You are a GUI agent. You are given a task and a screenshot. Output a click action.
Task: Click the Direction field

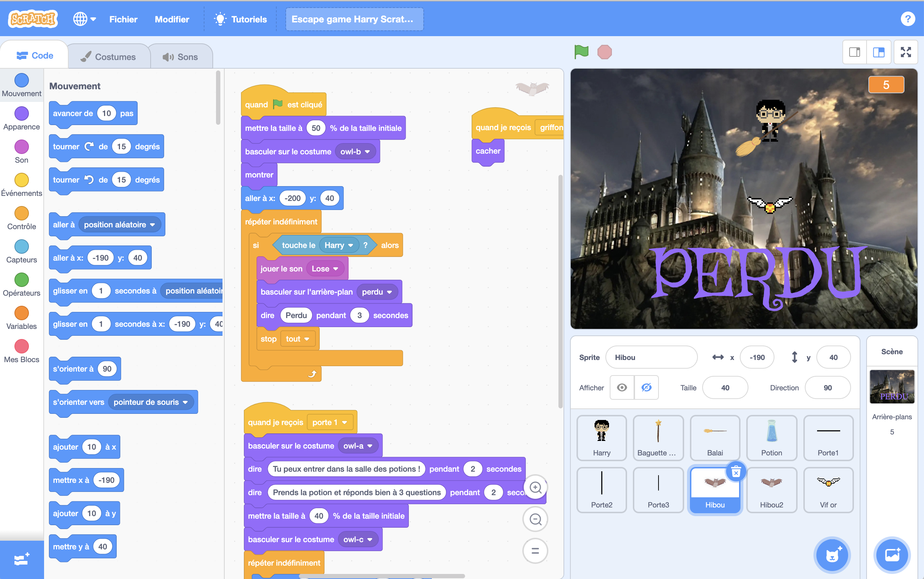click(827, 387)
